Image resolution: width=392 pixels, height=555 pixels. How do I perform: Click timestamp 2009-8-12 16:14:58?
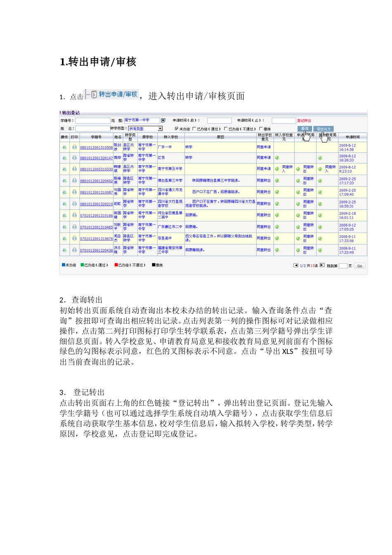click(347, 147)
